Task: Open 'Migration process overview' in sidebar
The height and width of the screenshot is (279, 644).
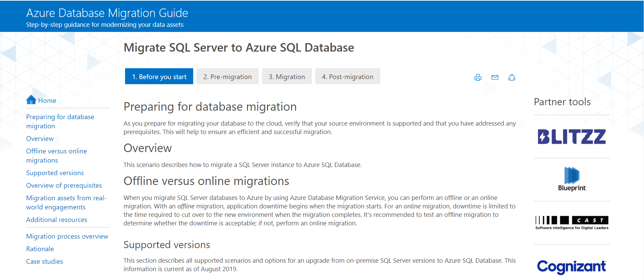Action: pos(67,236)
